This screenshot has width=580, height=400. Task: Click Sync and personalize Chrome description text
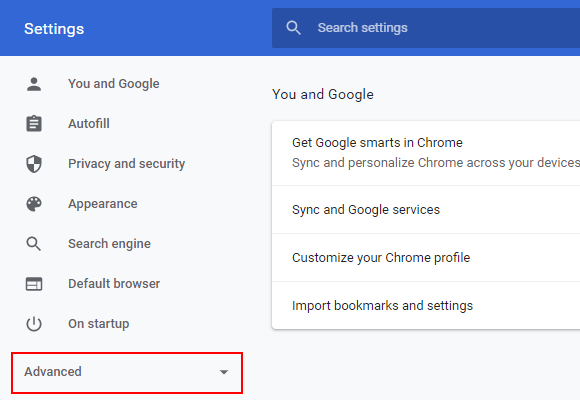[x=436, y=163]
